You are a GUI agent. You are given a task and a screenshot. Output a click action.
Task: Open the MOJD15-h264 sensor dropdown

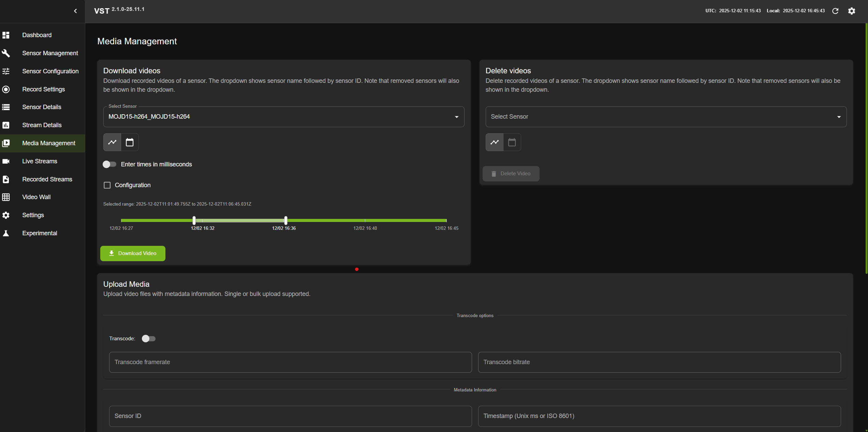(x=283, y=117)
